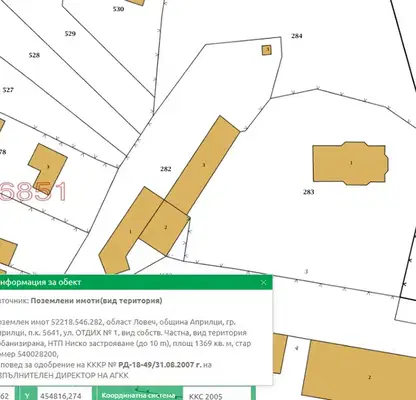Click the small square building in parcel 284
Screen dimensions: 416x400
(267, 50)
